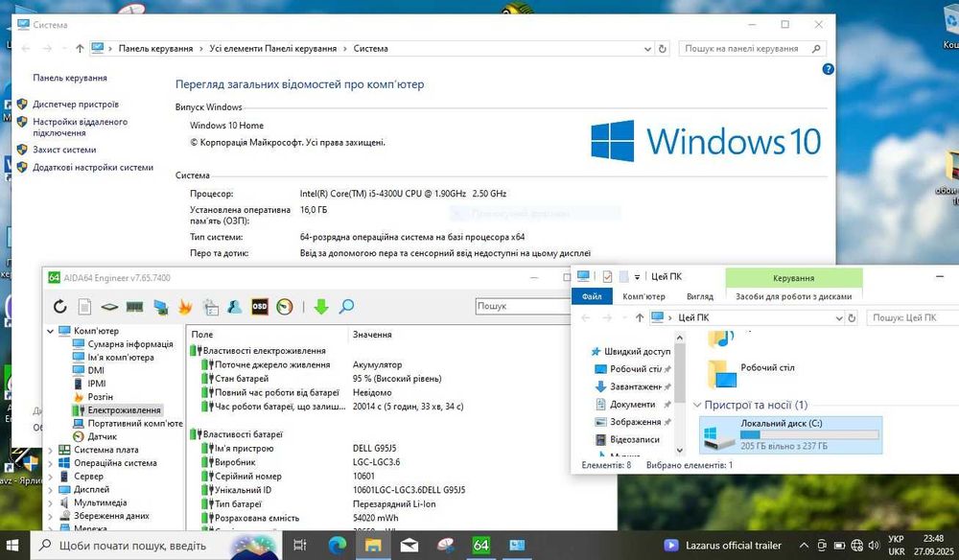Click Панель керування home link
Viewport: 959px width, 560px height.
(x=70, y=78)
